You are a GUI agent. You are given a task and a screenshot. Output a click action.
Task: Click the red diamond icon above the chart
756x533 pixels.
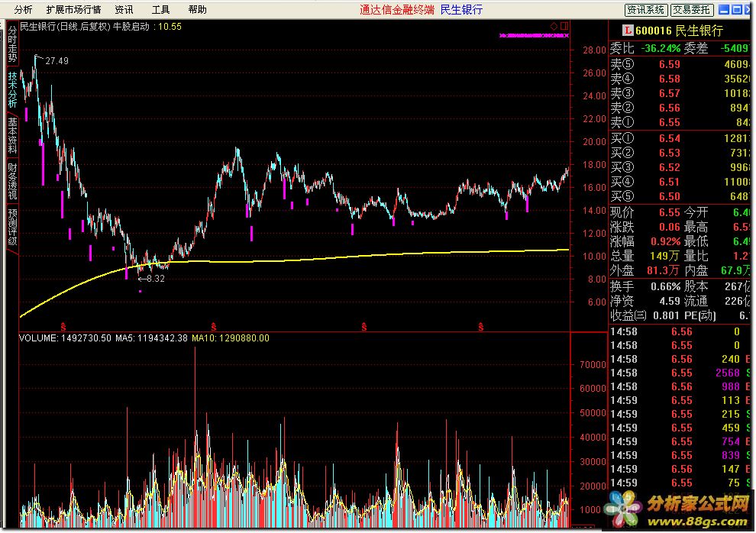click(554, 26)
